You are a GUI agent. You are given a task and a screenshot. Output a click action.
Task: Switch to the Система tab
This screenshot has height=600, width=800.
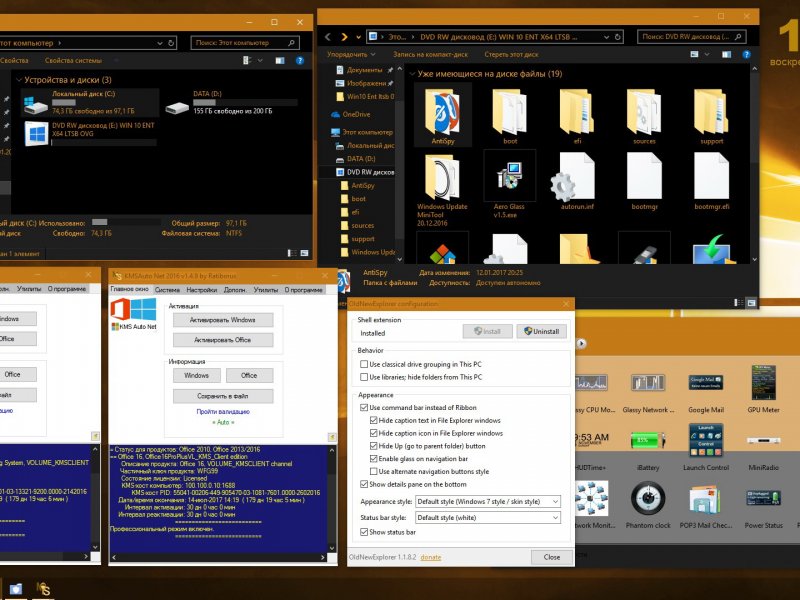click(167, 290)
